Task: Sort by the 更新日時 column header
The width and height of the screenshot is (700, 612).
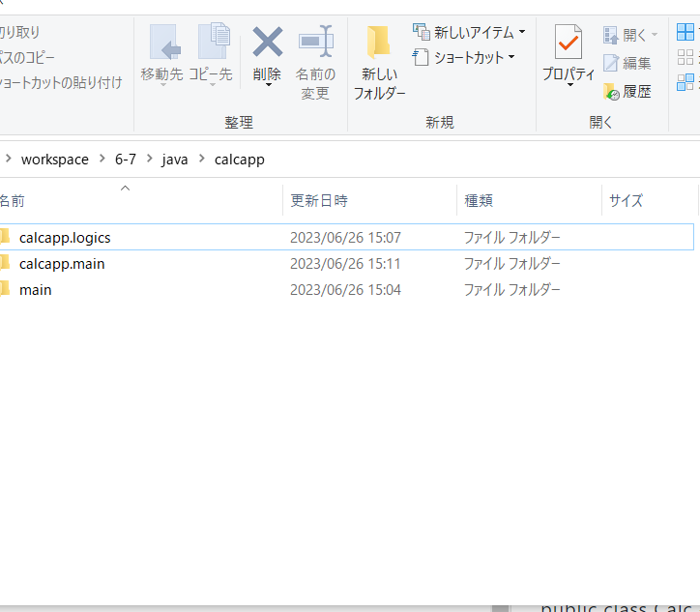Action: pos(318,201)
